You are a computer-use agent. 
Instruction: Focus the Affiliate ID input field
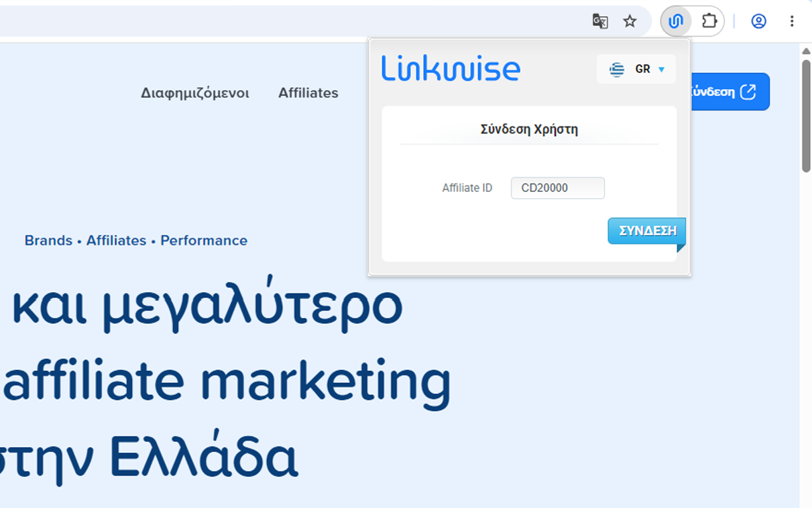point(558,188)
